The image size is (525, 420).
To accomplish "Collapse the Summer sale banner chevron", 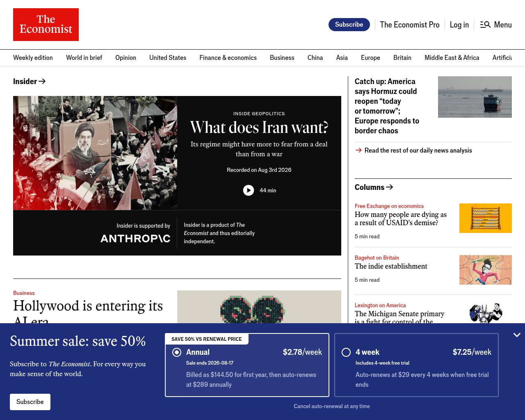I will [517, 335].
